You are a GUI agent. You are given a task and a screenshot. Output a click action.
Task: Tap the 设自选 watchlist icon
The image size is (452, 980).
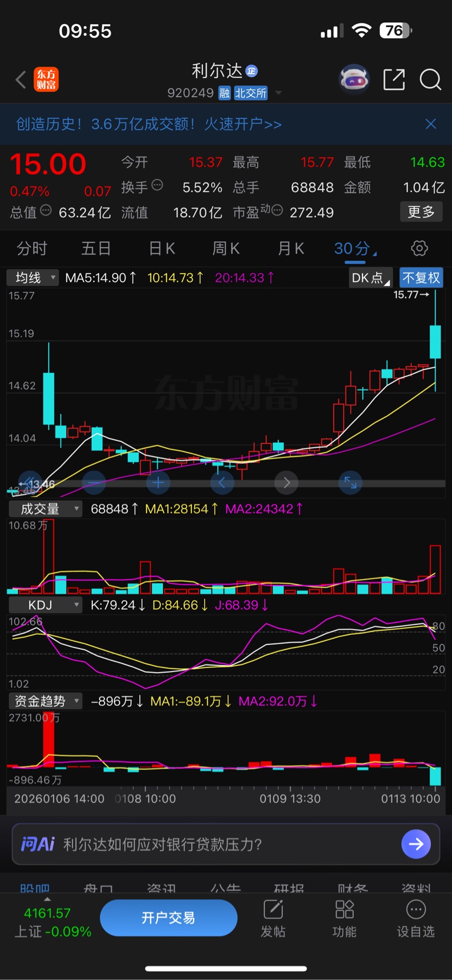coord(416,918)
